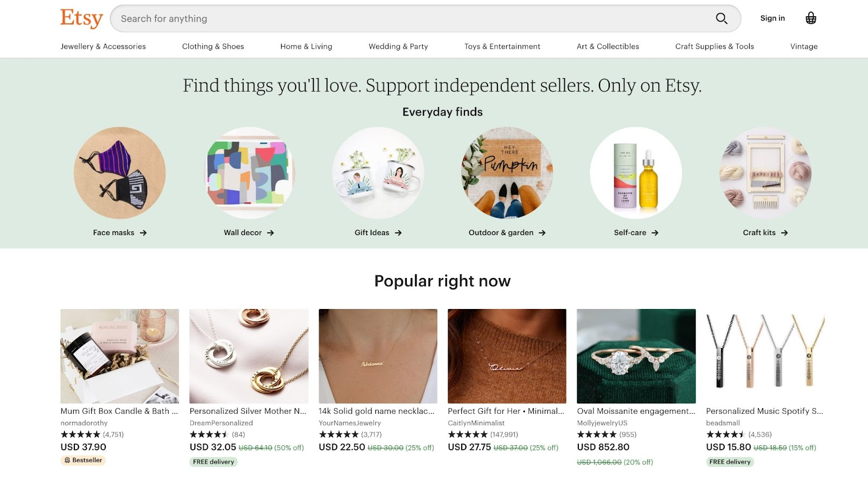Click the Search for anything input field
The width and height of the screenshot is (868, 486).
pos(380,18)
